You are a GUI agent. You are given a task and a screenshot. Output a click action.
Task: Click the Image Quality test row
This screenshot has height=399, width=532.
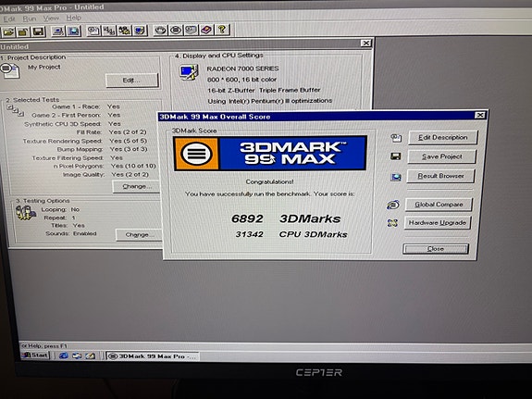[x=105, y=175]
